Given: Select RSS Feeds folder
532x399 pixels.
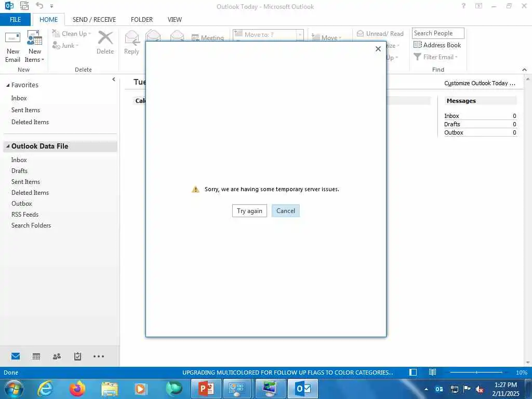Looking at the screenshot, I should pos(25,215).
